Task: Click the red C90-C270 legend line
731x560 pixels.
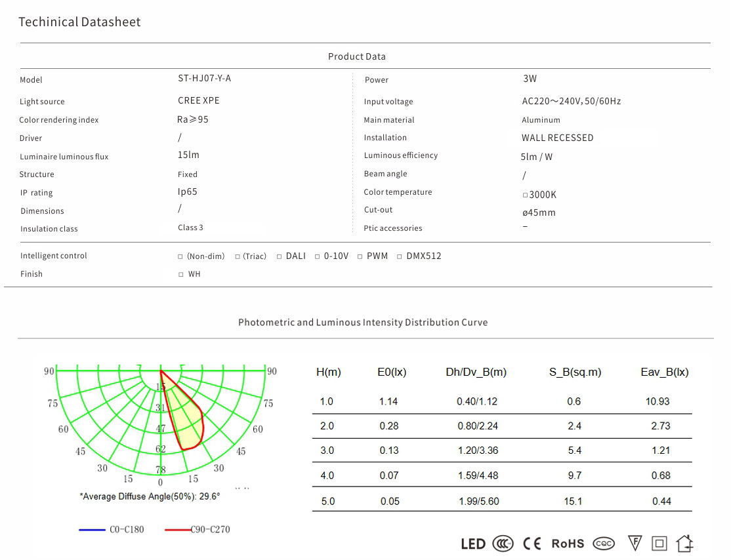Action: pyautogui.click(x=177, y=529)
